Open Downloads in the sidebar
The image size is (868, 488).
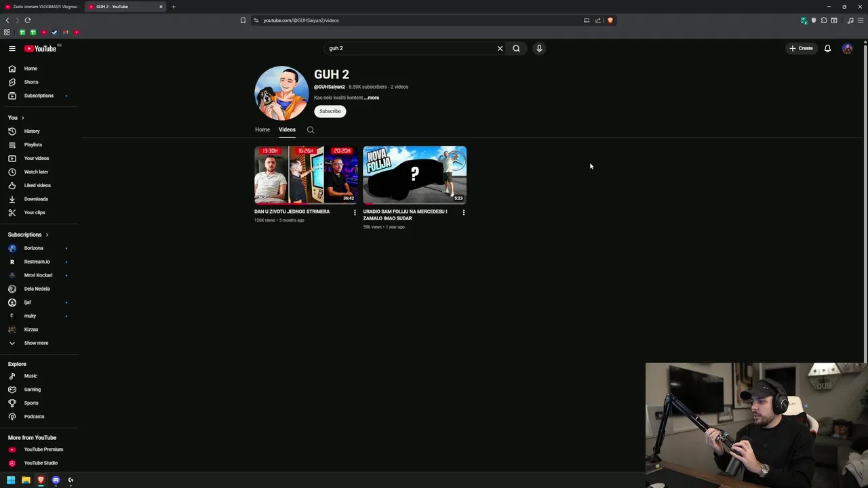[39, 199]
